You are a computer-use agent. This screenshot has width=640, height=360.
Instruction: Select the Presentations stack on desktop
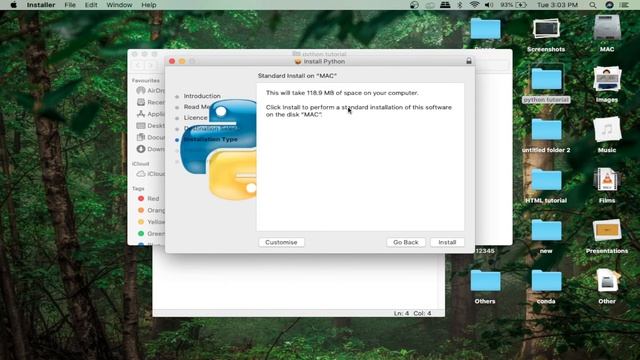pos(607,236)
